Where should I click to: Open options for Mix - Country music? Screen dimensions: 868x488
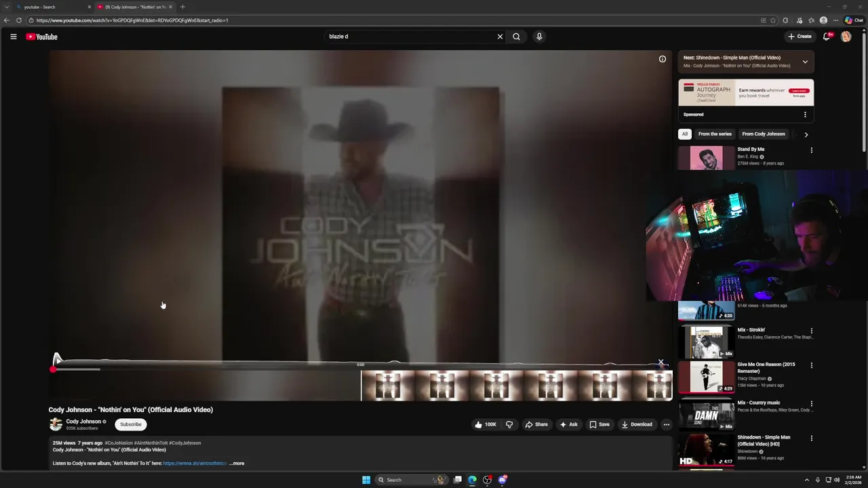click(x=811, y=404)
